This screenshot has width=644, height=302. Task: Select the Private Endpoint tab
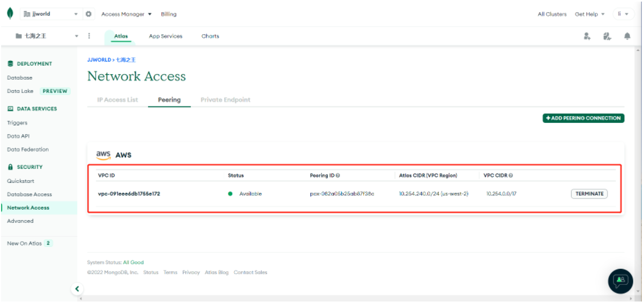pos(226,100)
